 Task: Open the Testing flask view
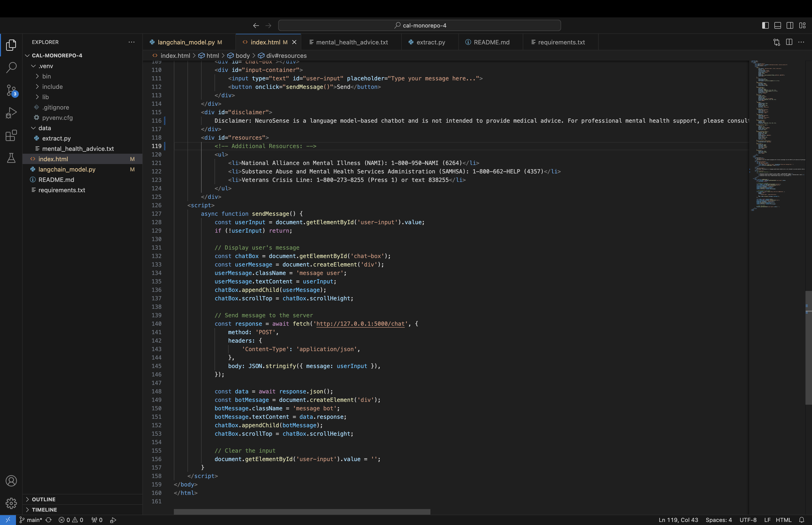coord(11,158)
